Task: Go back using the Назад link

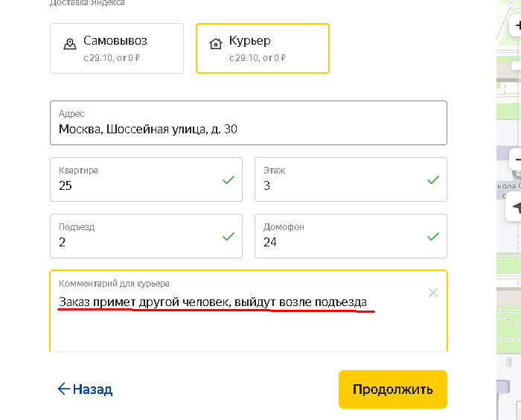Action: (85, 389)
